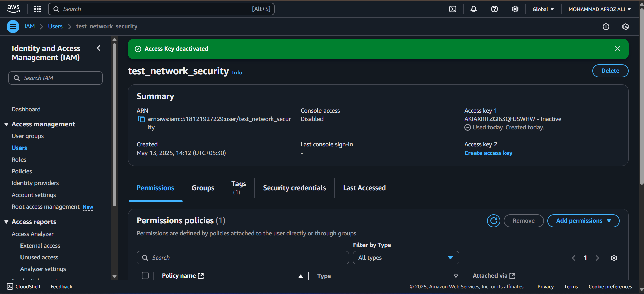Click the Search IAM input field
The width and height of the screenshot is (644, 294).
(55, 78)
